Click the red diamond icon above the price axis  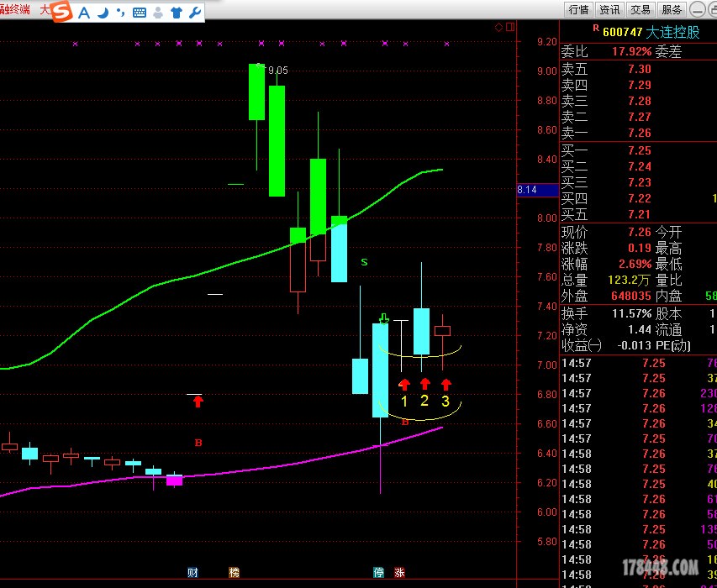(x=498, y=27)
